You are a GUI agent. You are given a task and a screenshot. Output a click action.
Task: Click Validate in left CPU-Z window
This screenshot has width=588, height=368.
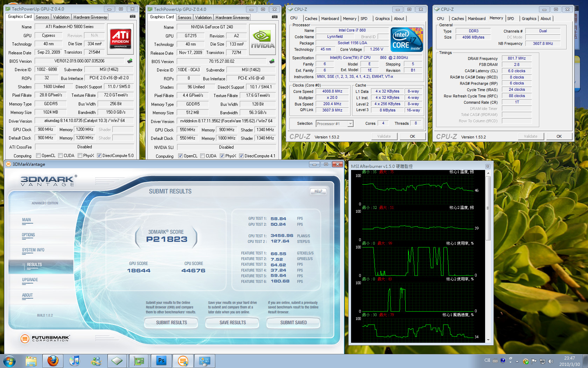pyautogui.click(x=384, y=136)
